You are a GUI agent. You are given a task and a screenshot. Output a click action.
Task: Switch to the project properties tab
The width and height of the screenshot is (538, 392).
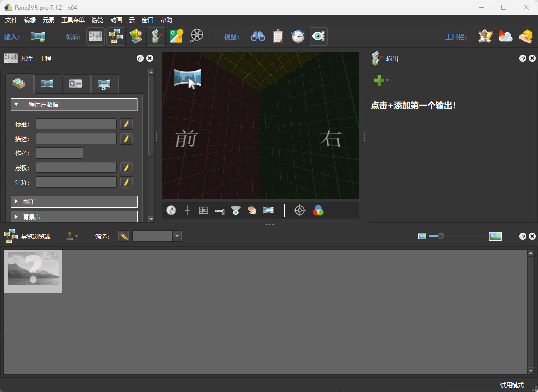19,84
